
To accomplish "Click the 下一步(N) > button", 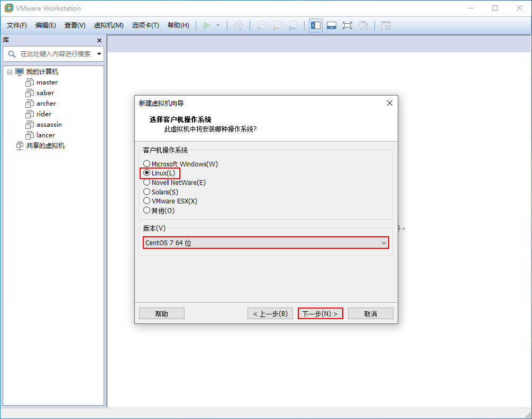I will [320, 313].
